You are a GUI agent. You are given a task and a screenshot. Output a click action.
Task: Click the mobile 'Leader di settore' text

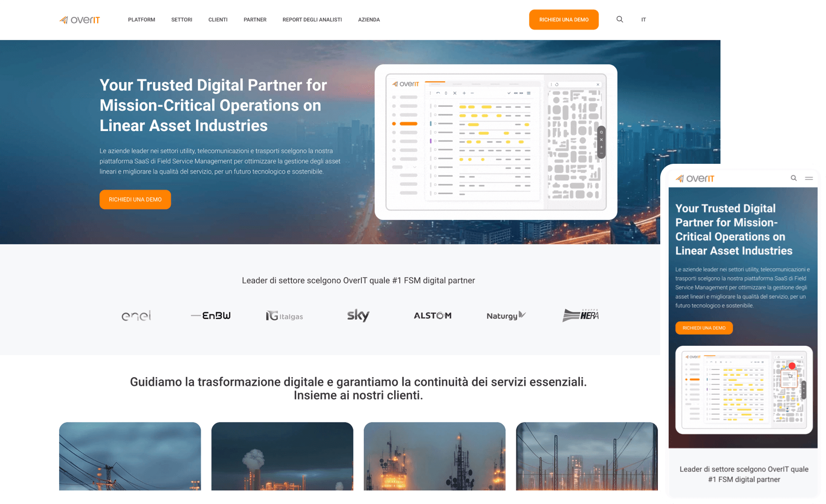744,474
